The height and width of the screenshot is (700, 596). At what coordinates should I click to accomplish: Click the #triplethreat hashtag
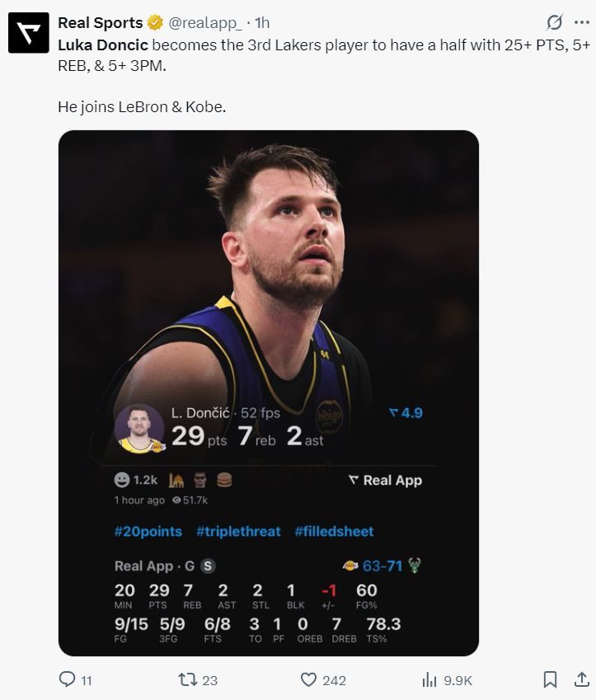tap(238, 532)
